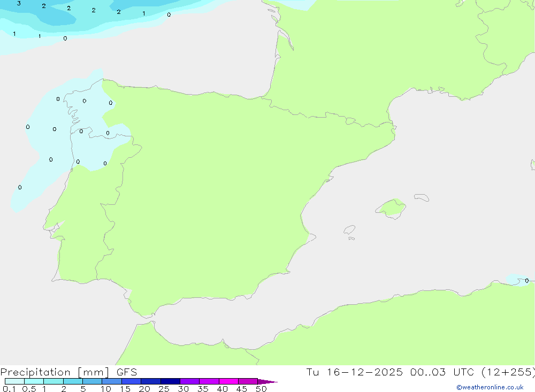Click the '00..03 UTC' time range text
This screenshot has width=535, height=392.
[x=442, y=372]
